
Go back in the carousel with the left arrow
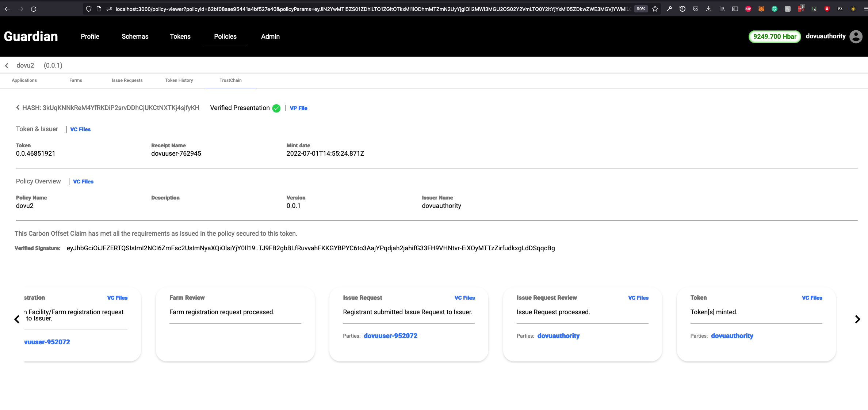17,319
